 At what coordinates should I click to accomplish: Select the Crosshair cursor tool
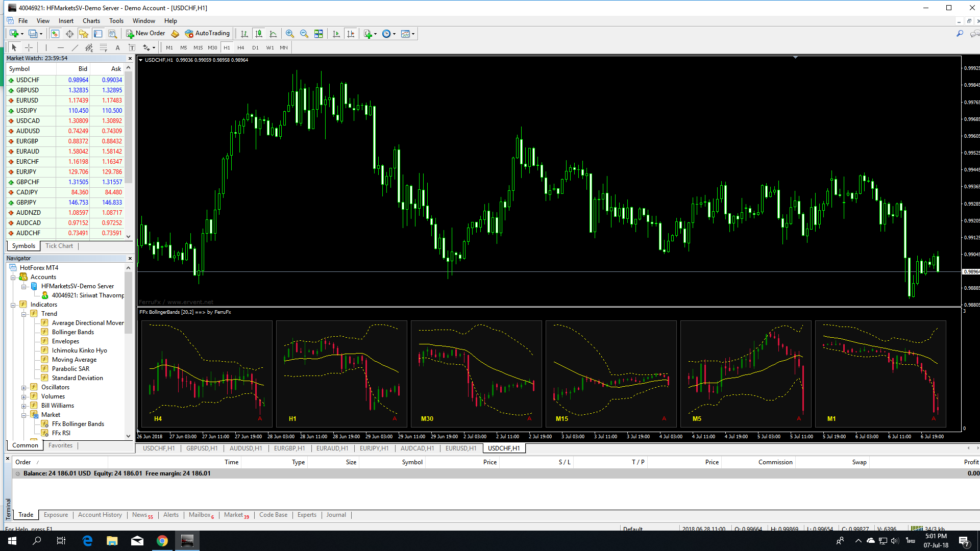29,47
